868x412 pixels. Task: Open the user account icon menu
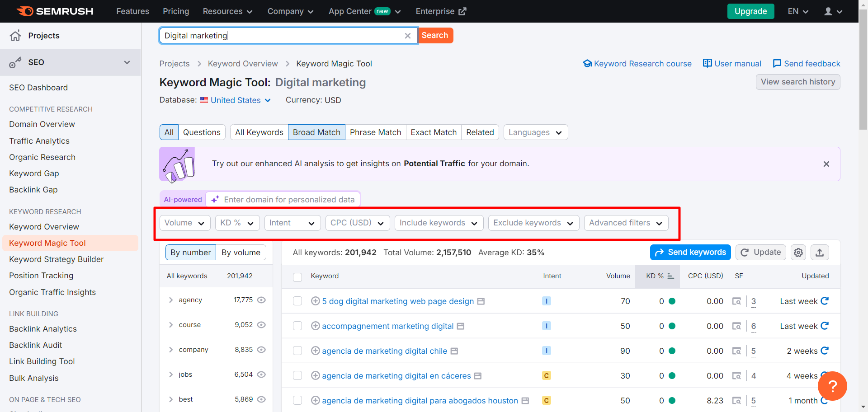point(833,11)
